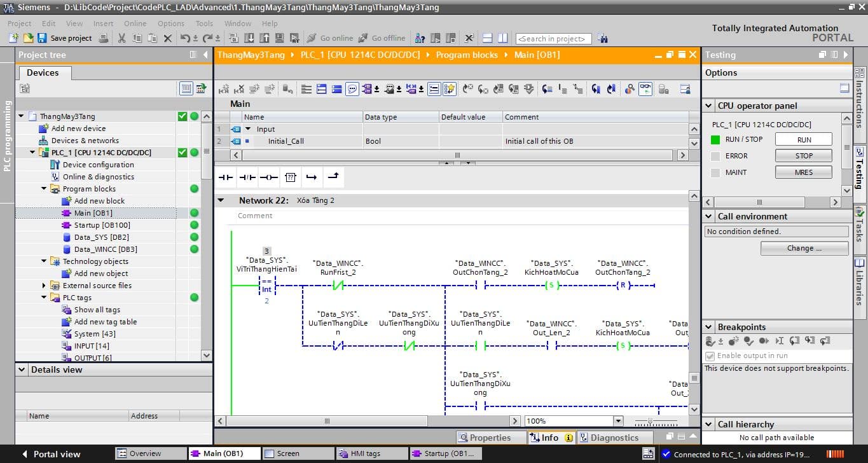Select Data_WINCC [DB3] block
This screenshot has width=868, height=463.
[106, 249]
